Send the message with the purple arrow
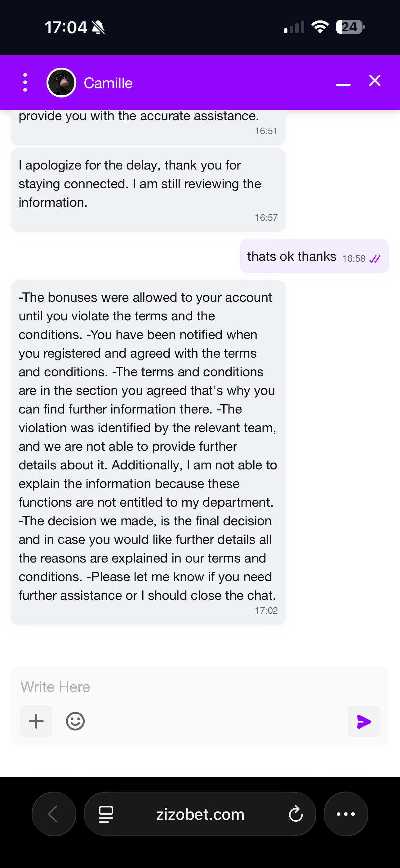 364,721
